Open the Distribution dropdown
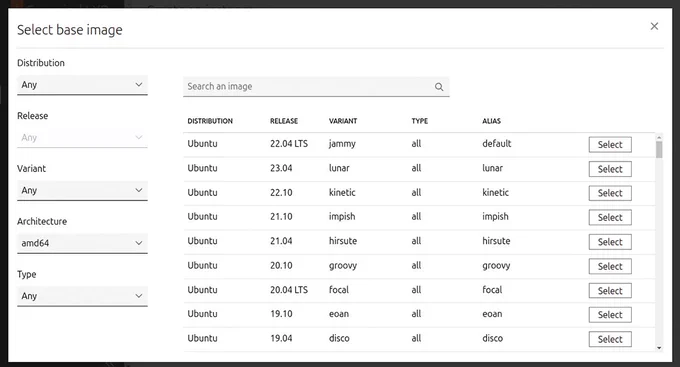This screenshot has height=367, width=680. [x=82, y=85]
